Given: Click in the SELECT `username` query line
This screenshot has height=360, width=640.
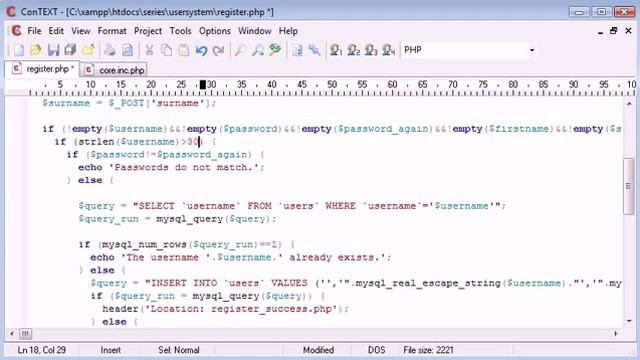Looking at the screenshot, I should click(292, 206).
